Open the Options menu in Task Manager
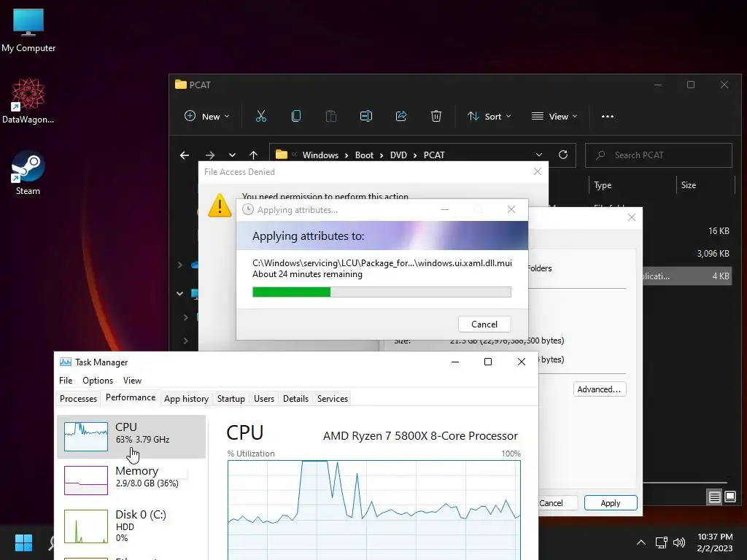The height and width of the screenshot is (560, 747). pyautogui.click(x=98, y=381)
